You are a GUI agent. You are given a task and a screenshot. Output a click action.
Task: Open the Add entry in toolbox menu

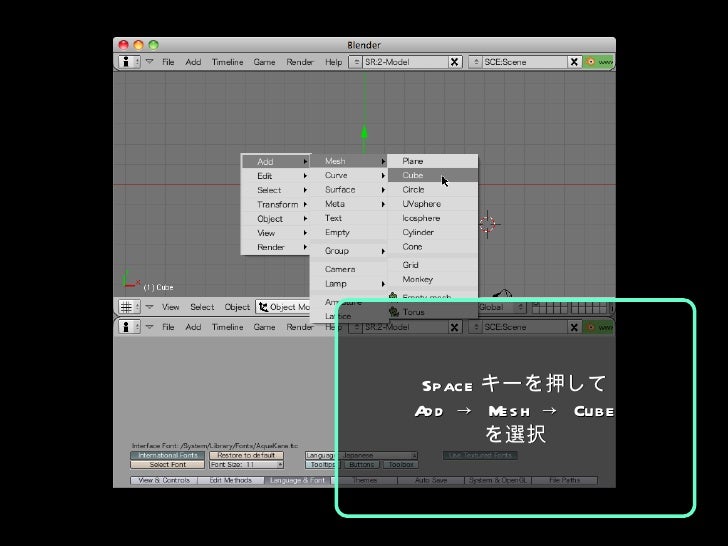[x=276, y=162]
